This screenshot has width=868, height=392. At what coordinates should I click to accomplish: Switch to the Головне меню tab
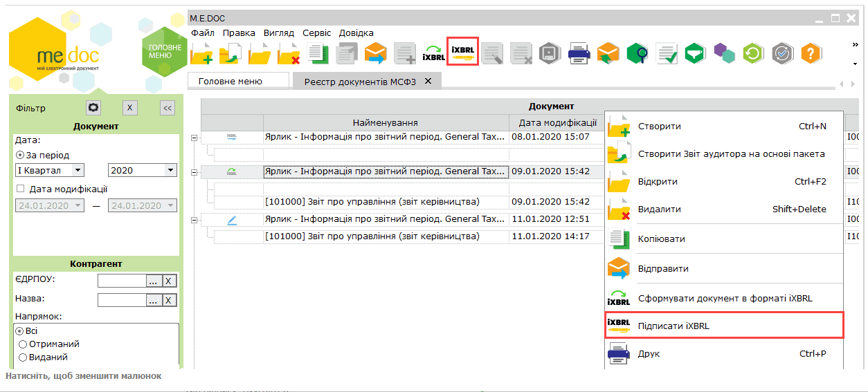pos(230,81)
